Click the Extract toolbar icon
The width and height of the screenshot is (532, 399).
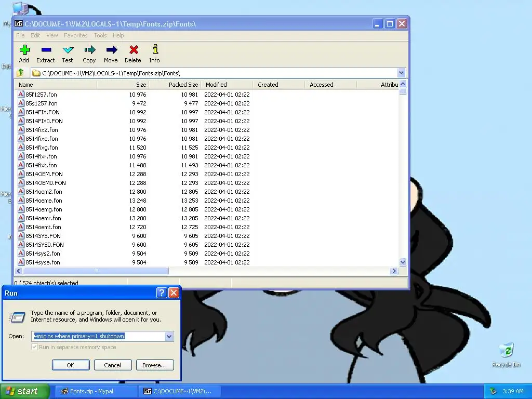click(46, 50)
